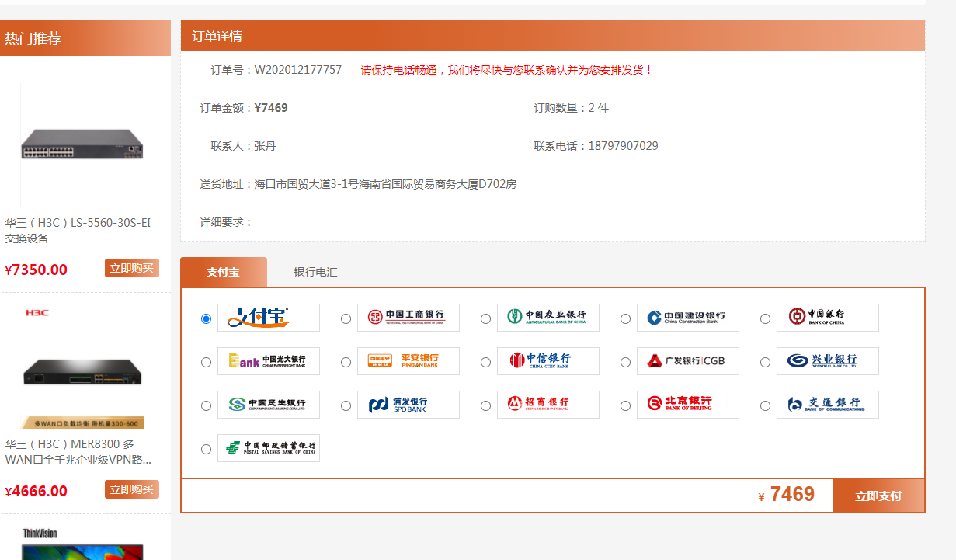This screenshot has height=560, width=956.
Task: Click the 立即支付 pay now button
Action: point(878,496)
